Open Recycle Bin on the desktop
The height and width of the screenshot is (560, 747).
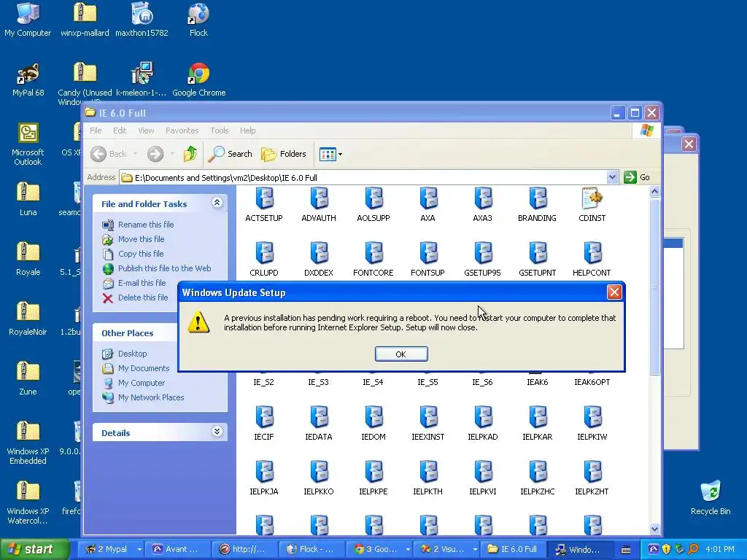711,499
